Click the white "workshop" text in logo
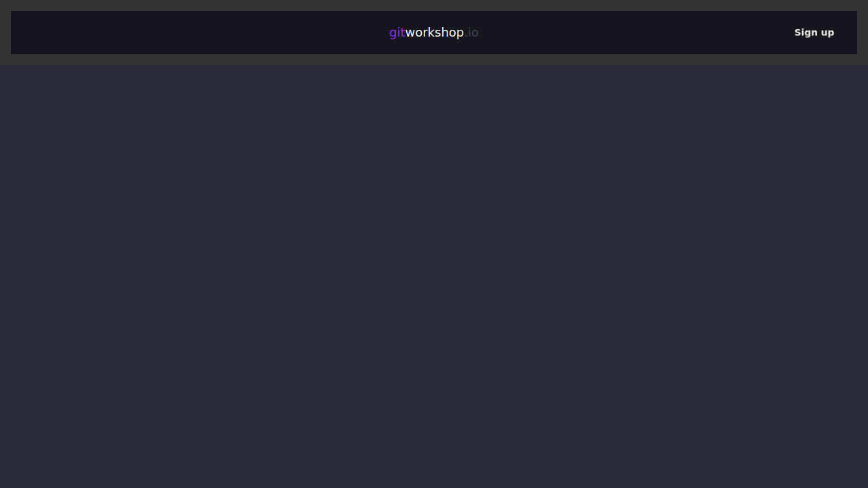 tap(434, 33)
